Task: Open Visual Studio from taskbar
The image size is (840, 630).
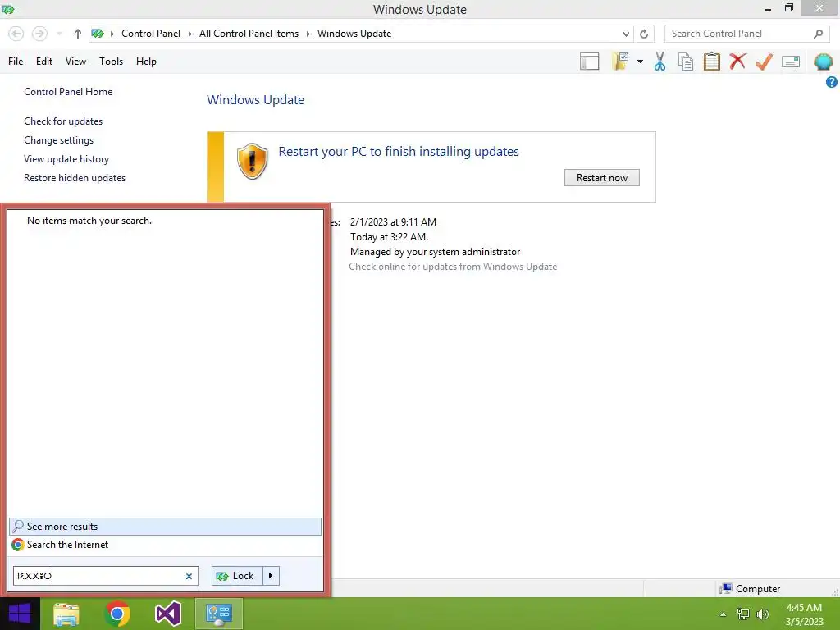Action: (x=167, y=614)
